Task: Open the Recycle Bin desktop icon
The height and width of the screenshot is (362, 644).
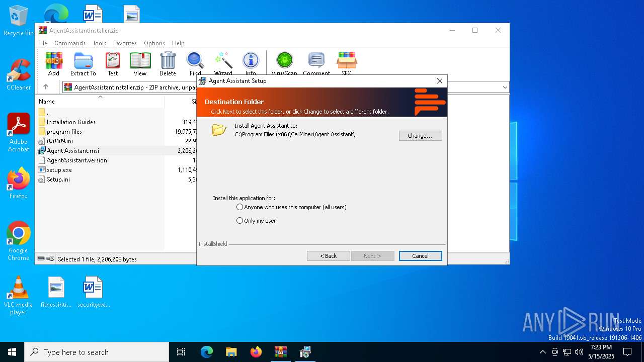Action: pos(19,21)
